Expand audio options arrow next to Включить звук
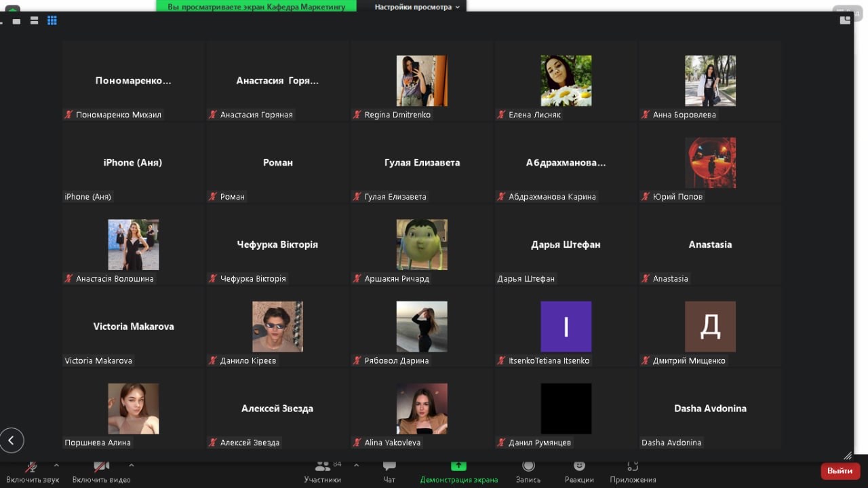The width and height of the screenshot is (868, 488). (56, 466)
